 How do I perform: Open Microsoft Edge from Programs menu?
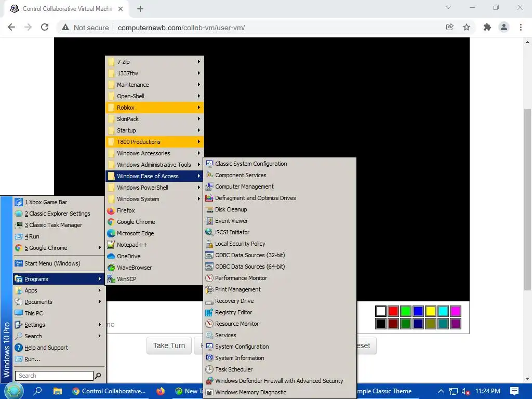pyautogui.click(x=154, y=233)
